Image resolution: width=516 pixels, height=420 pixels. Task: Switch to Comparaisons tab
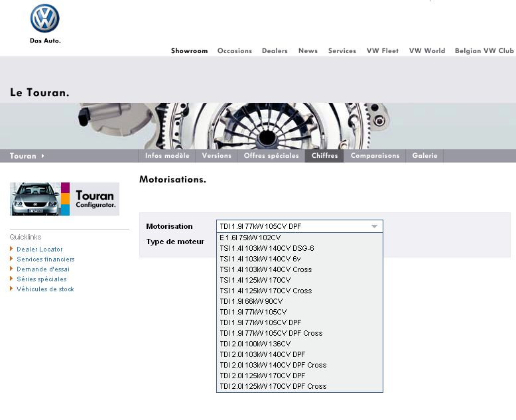tap(375, 156)
